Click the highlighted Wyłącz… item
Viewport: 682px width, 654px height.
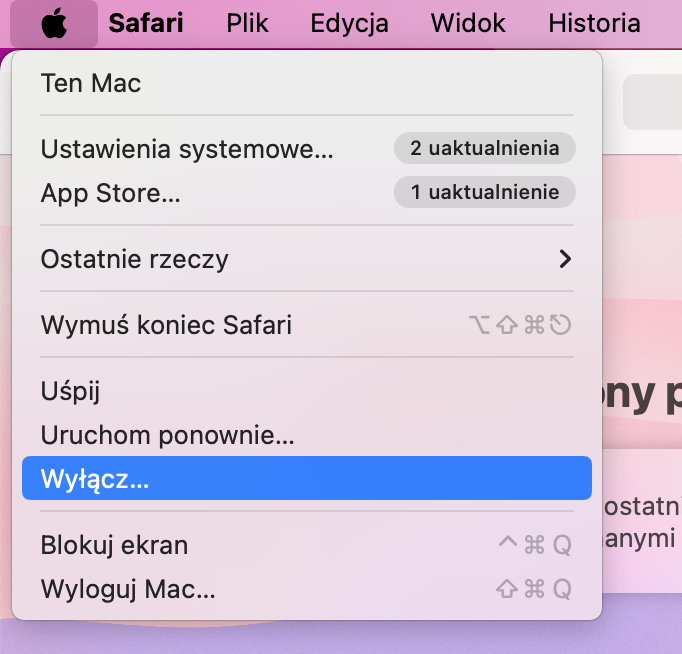(x=307, y=478)
